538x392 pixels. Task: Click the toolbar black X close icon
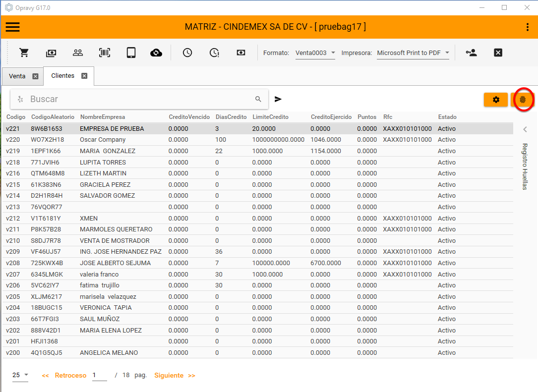pyautogui.click(x=498, y=53)
